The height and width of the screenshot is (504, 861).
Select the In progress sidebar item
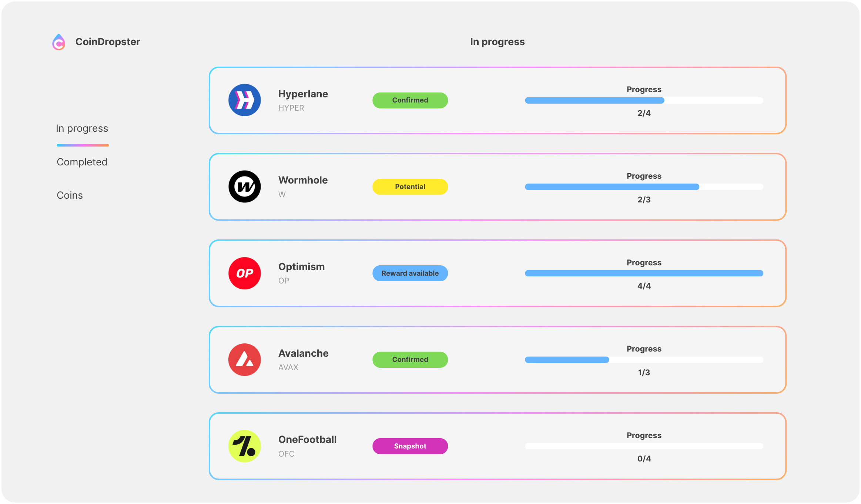coord(82,128)
